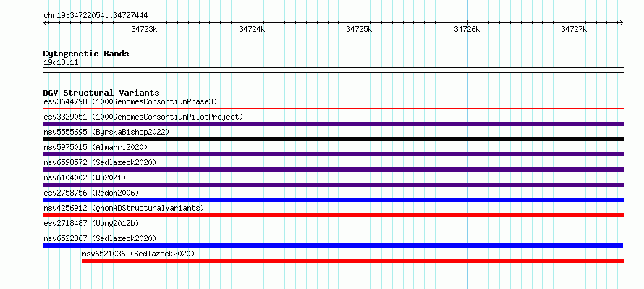Click the Cytogenetic Bands track title
Viewport: 644px width, 289px height.
point(86,54)
